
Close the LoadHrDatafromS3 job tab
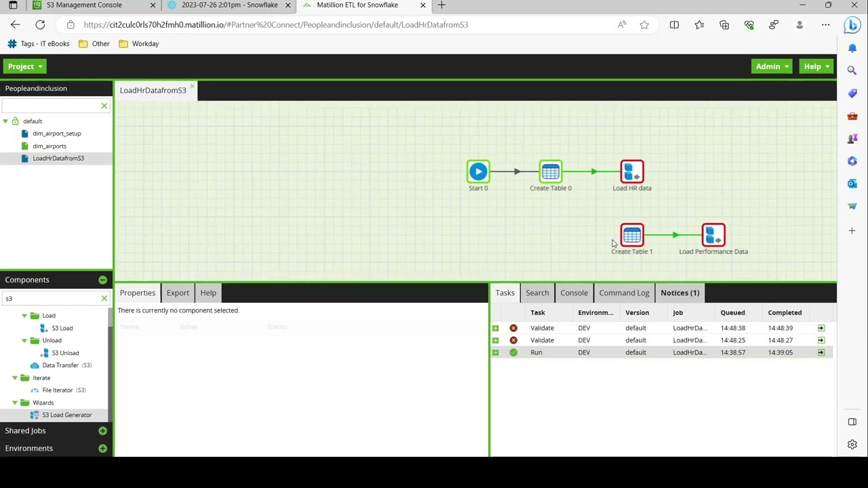(193, 86)
